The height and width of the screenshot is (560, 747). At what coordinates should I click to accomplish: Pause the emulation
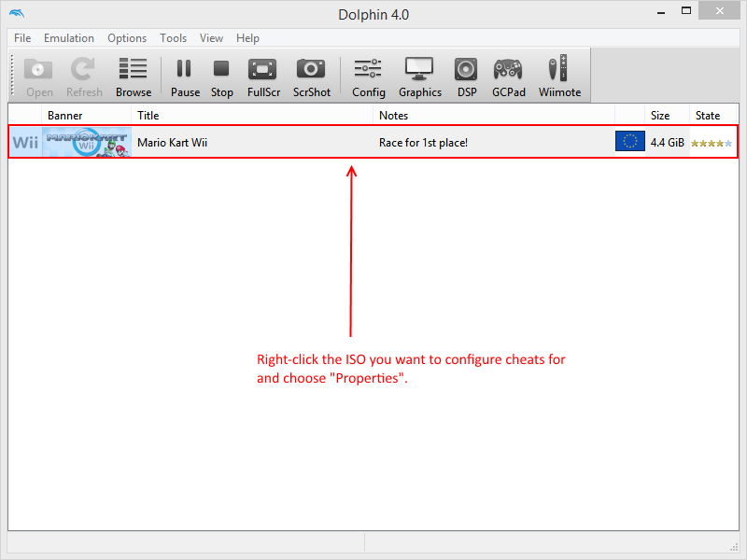pyautogui.click(x=185, y=77)
